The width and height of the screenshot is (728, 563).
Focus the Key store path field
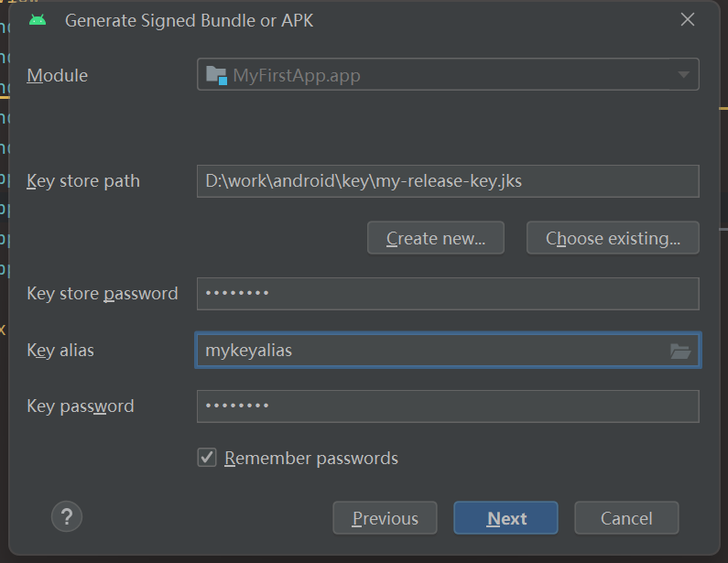pos(447,181)
